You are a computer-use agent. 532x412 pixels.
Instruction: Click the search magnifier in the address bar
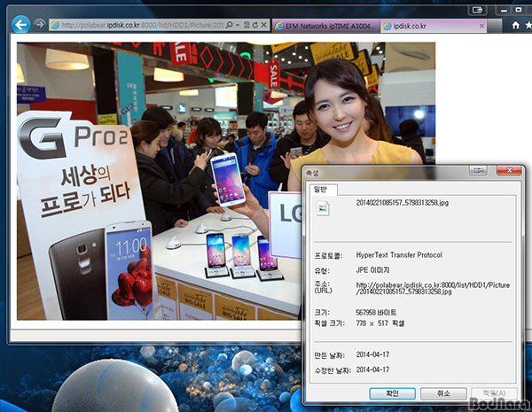coord(230,25)
